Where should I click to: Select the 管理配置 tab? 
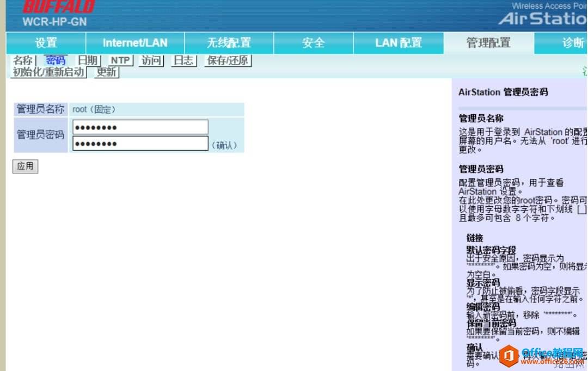(488, 43)
